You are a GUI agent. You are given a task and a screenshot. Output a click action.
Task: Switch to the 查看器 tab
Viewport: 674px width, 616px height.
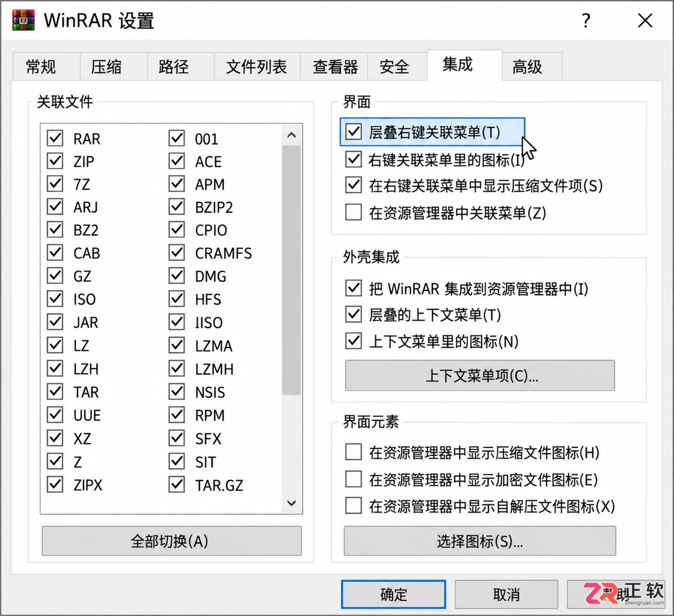[334, 67]
